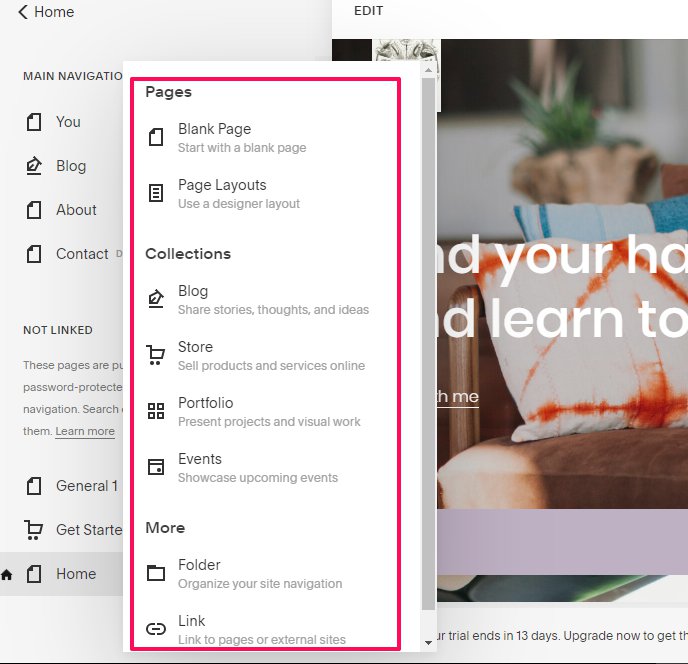The height and width of the screenshot is (664, 688).
Task: Click the Store shopping cart icon
Action: pos(156,355)
